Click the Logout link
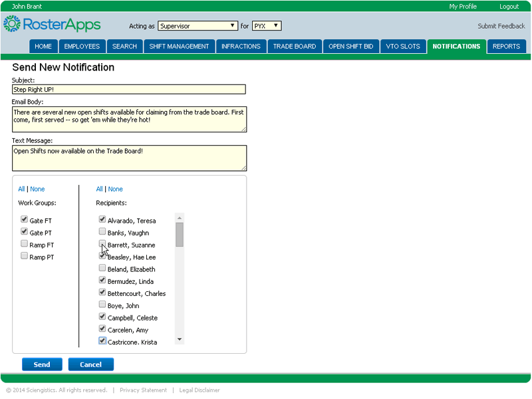This screenshot has width=532, height=399. coord(509,7)
